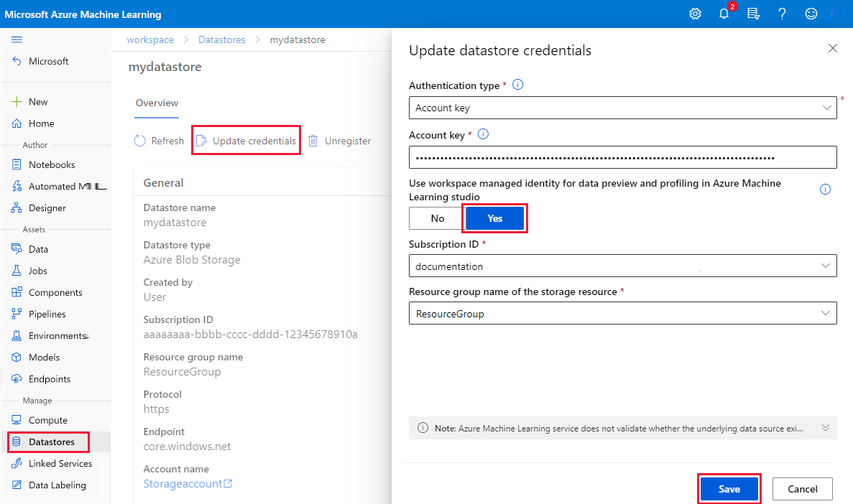
Task: Show info for workspace managed identity option
Action: click(825, 190)
